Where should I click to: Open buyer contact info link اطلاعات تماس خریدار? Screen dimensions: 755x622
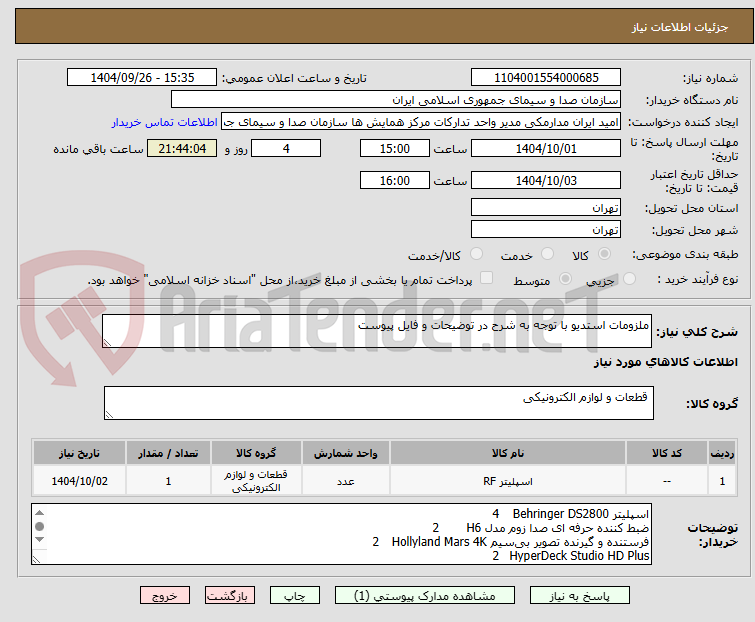tap(165, 122)
